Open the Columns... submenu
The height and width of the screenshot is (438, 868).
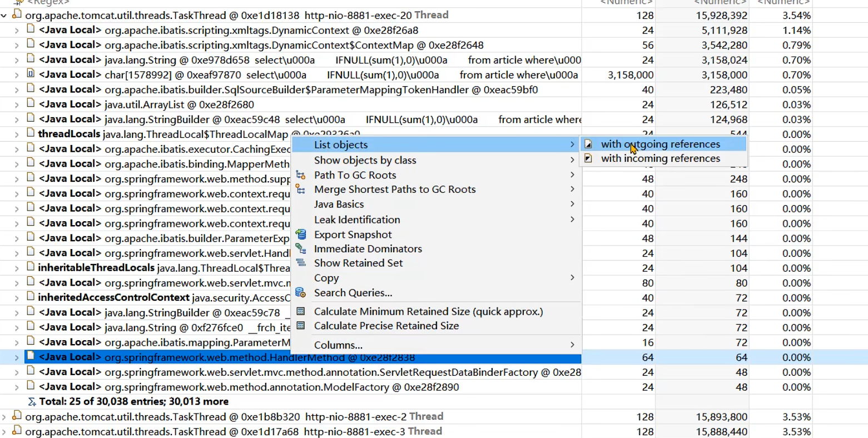click(x=437, y=345)
